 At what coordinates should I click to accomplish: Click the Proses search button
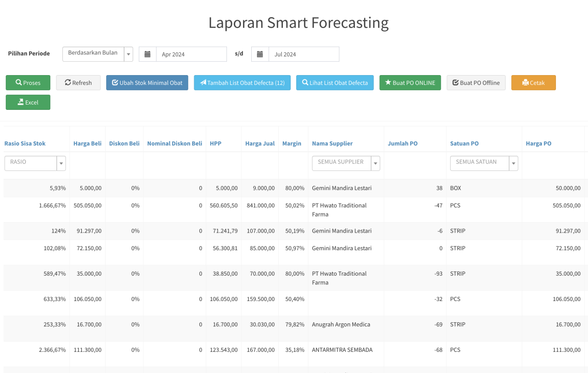[28, 83]
